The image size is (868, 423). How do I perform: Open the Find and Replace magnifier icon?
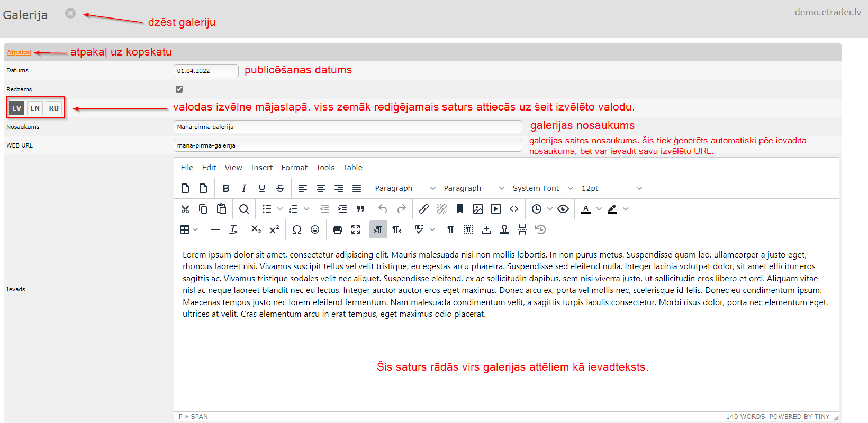pos(244,209)
